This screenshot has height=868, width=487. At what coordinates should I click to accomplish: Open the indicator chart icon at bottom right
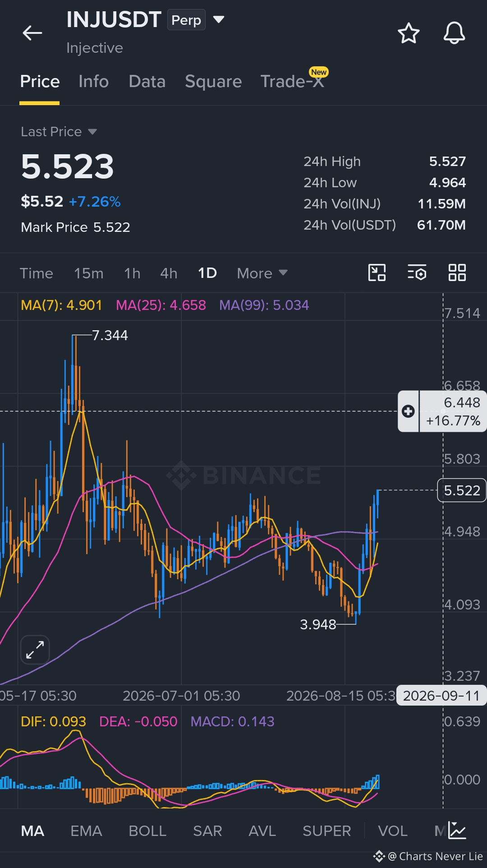457,831
